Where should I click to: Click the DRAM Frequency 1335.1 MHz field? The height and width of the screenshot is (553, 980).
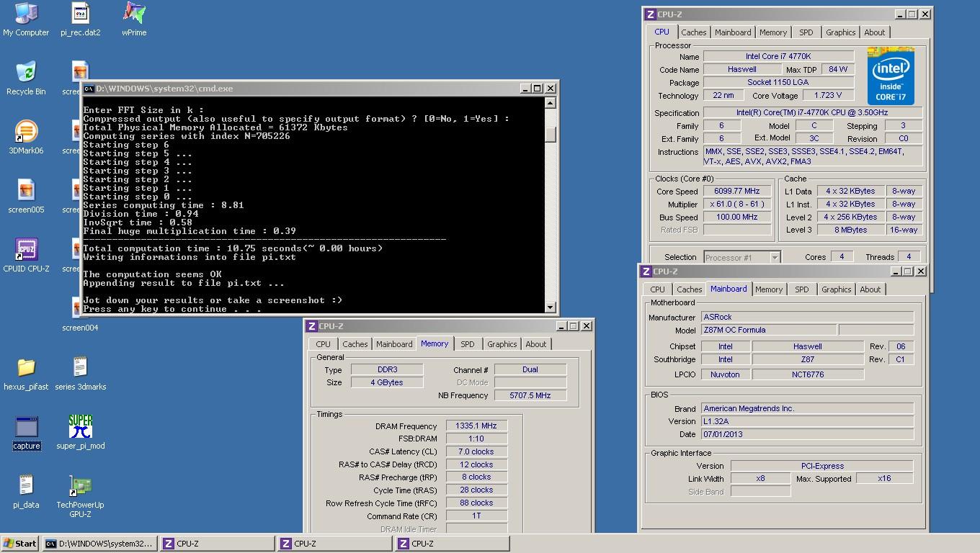click(476, 426)
